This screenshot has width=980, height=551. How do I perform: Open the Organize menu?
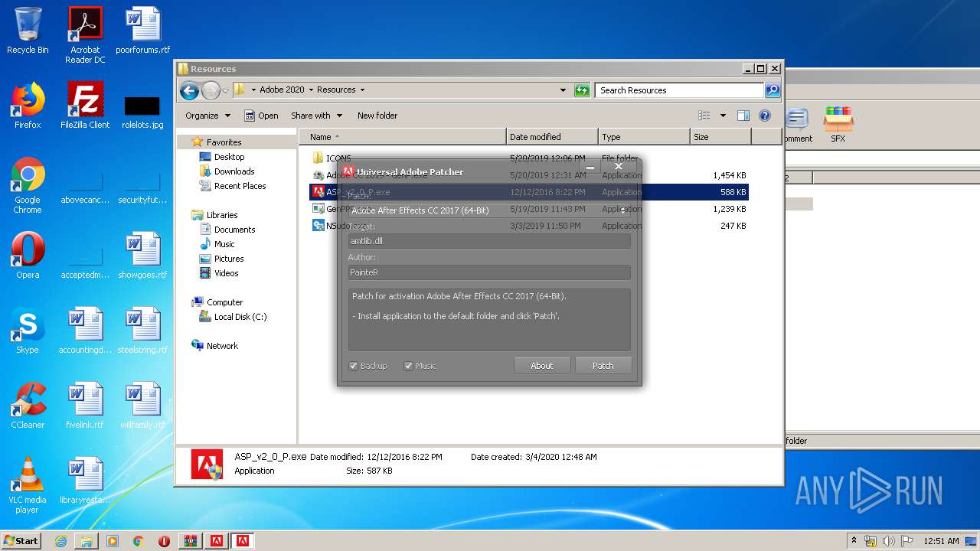(207, 116)
